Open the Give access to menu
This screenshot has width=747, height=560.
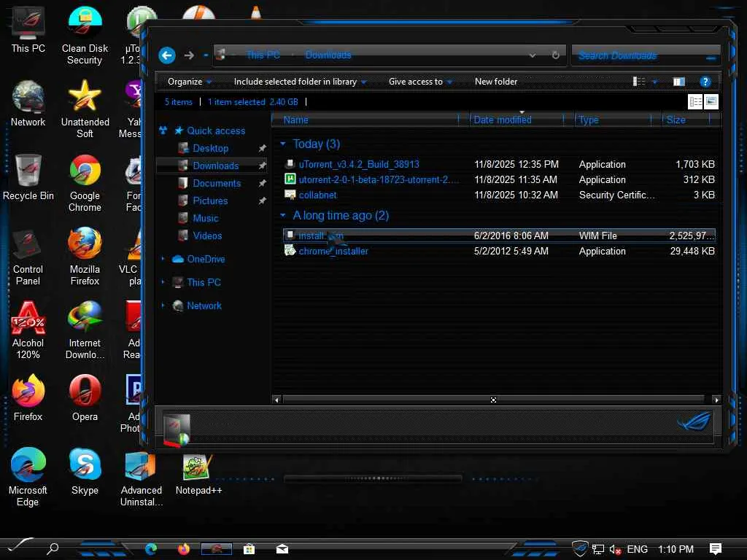tap(420, 82)
